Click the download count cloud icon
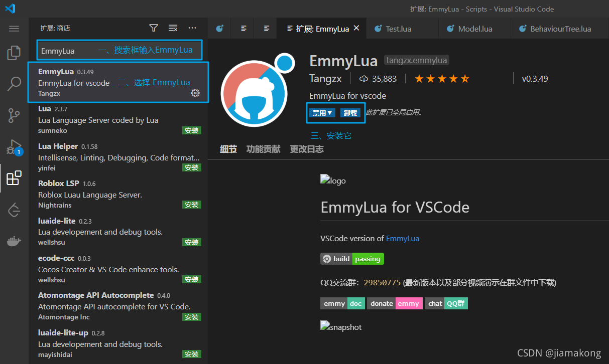The height and width of the screenshot is (364, 609). [364, 79]
